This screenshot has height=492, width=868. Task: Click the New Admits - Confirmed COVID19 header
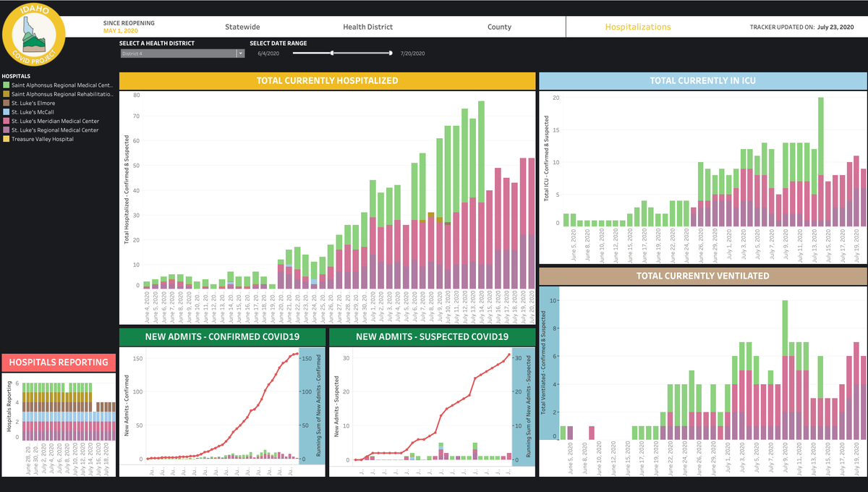222,337
